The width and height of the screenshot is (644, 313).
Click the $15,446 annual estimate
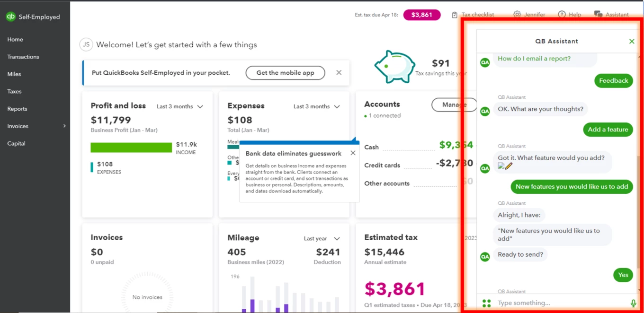pos(385,252)
